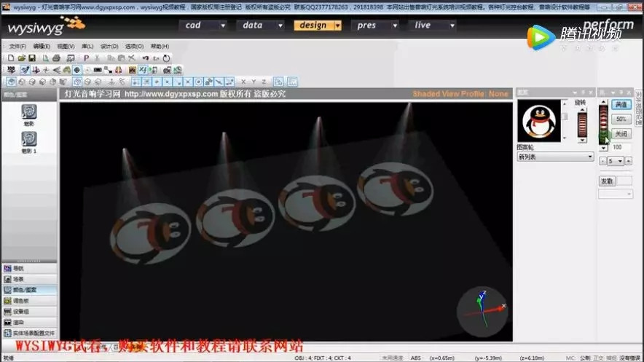
Task: Click the purple P toolbar icon
Action: [86, 58]
